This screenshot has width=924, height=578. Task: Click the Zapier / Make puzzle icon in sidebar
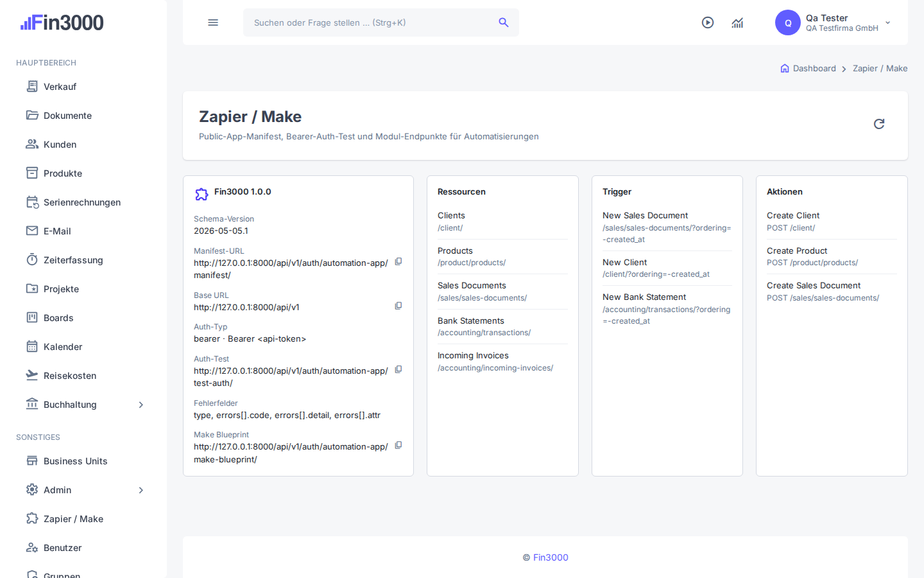pyautogui.click(x=32, y=518)
